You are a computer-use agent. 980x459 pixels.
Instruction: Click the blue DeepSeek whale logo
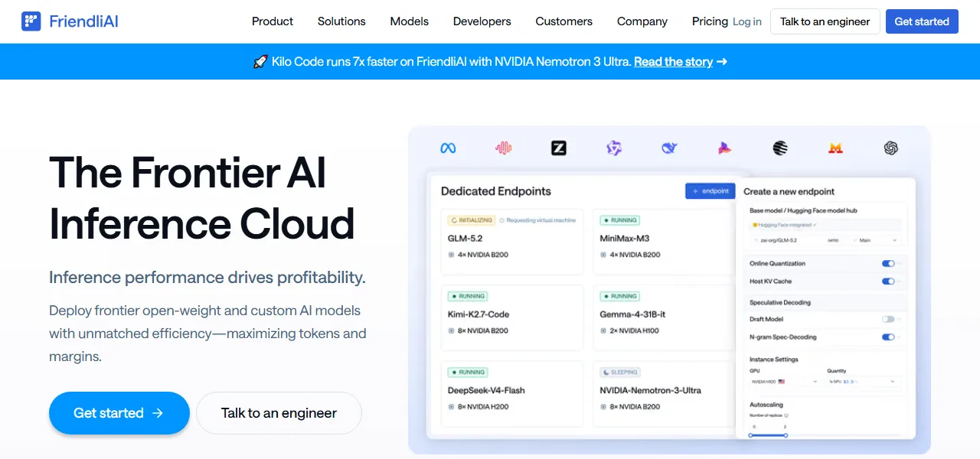click(x=669, y=148)
